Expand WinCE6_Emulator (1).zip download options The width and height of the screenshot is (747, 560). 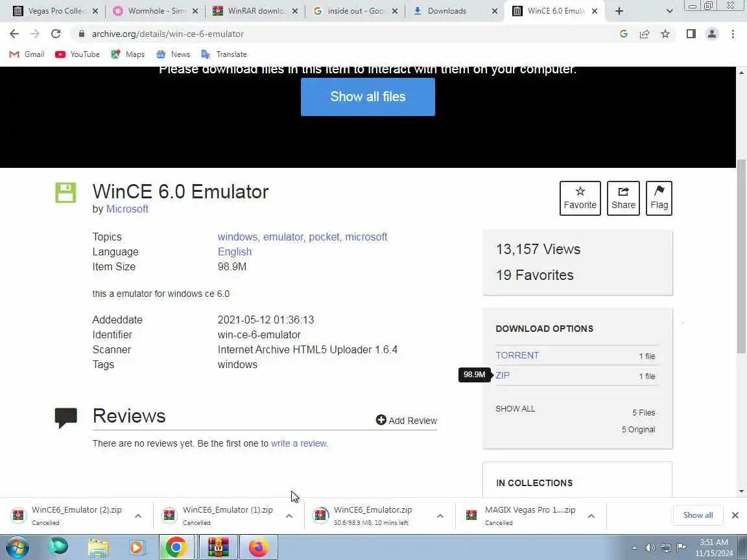coord(289,516)
